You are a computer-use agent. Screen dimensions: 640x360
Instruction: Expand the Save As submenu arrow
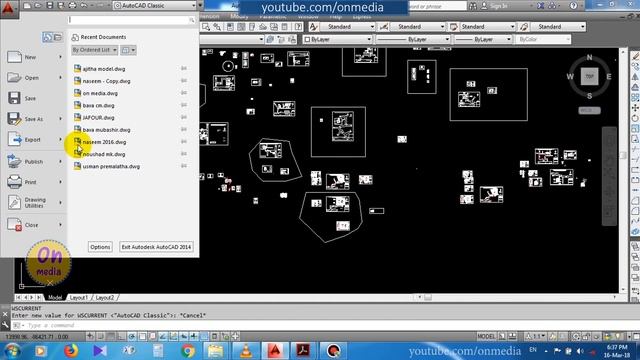pos(60,119)
